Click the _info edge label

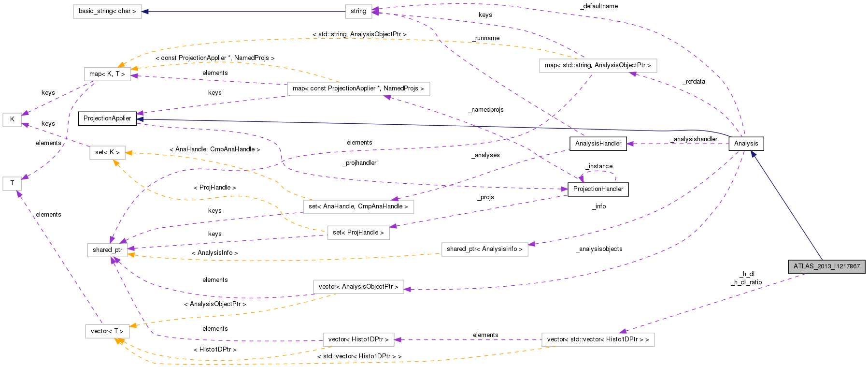tap(599, 206)
